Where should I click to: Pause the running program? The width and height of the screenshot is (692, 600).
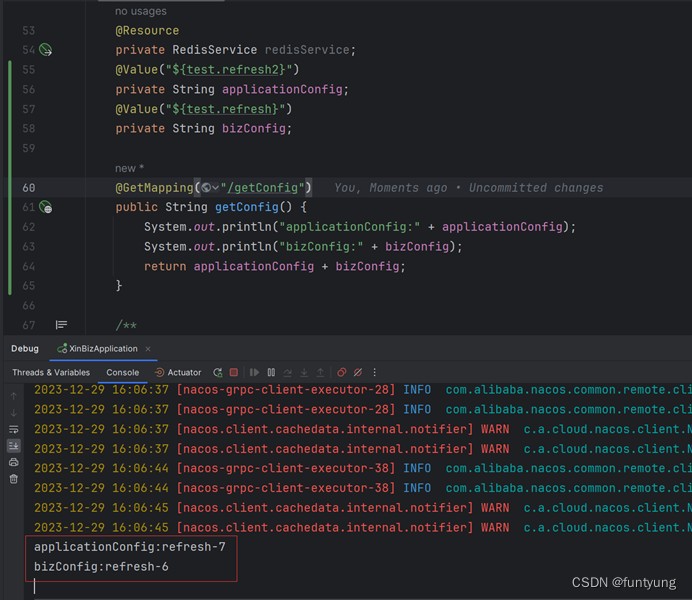pyautogui.click(x=271, y=372)
